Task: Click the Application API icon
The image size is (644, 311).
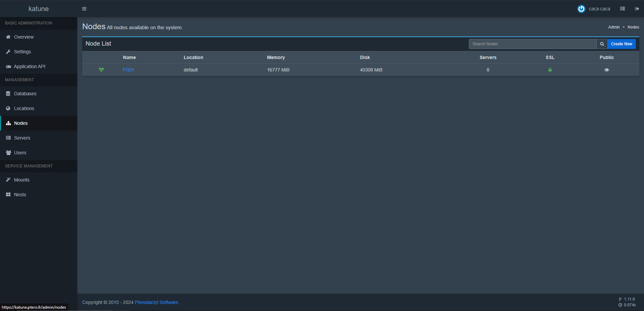Action: (x=8, y=66)
